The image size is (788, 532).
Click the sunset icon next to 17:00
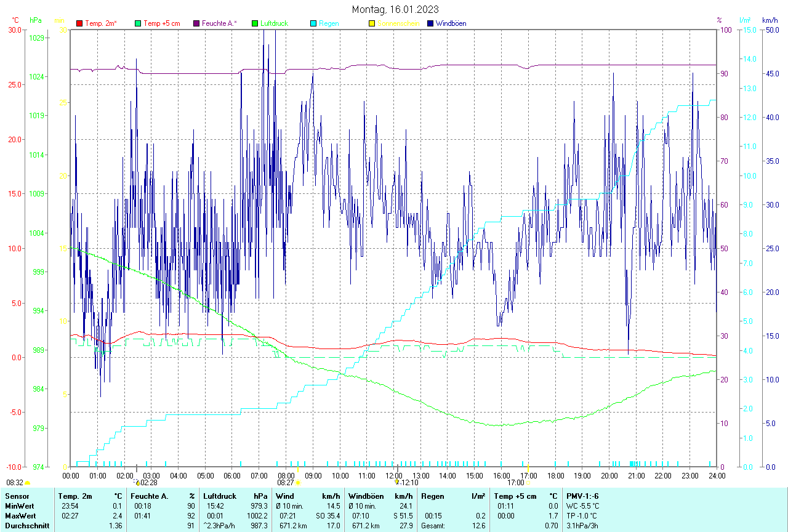click(528, 483)
